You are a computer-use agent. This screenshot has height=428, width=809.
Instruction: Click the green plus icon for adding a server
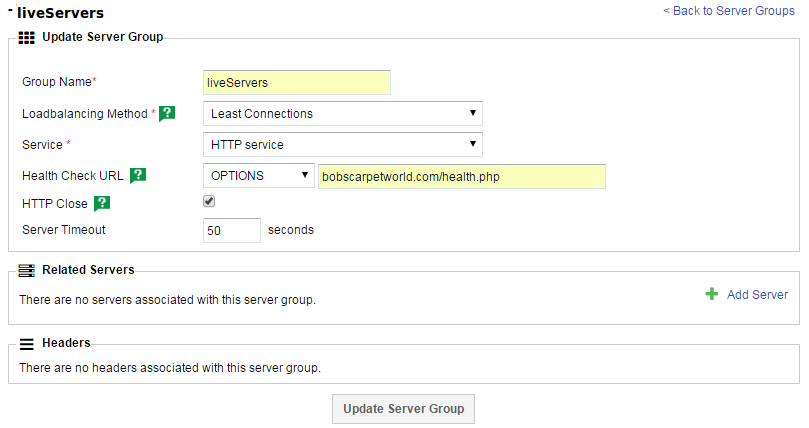coord(712,294)
